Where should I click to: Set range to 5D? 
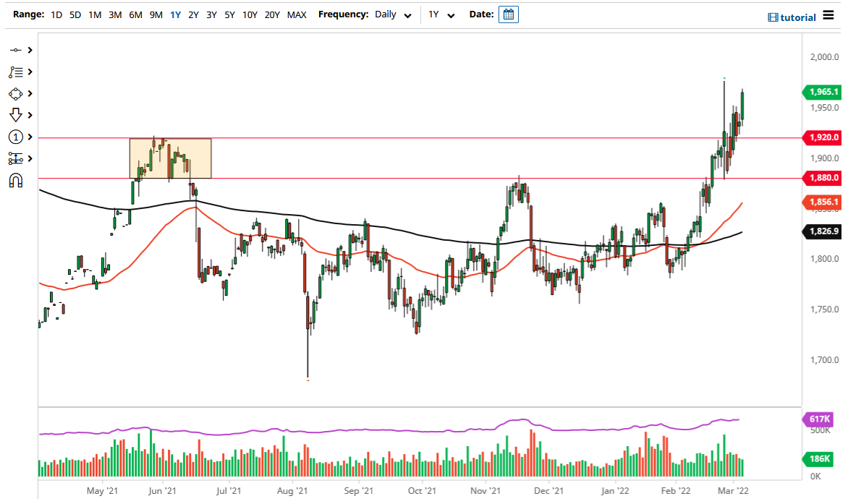point(75,14)
